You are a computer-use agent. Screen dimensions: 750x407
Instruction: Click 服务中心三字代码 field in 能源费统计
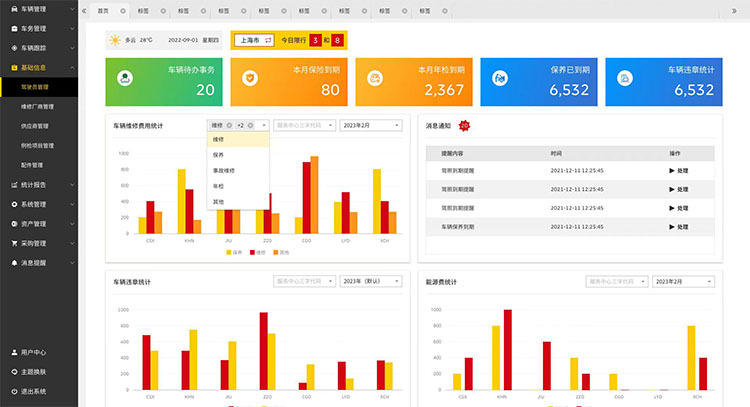(x=617, y=282)
